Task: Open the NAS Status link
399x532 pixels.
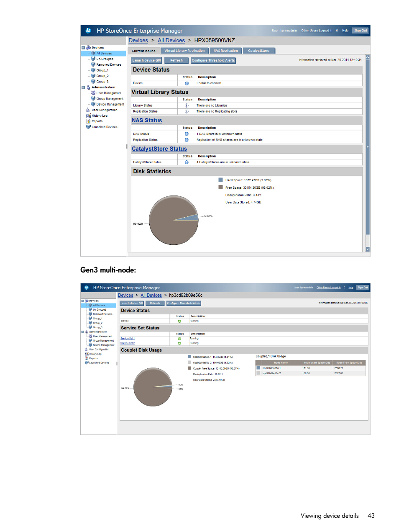Action: coord(147,121)
